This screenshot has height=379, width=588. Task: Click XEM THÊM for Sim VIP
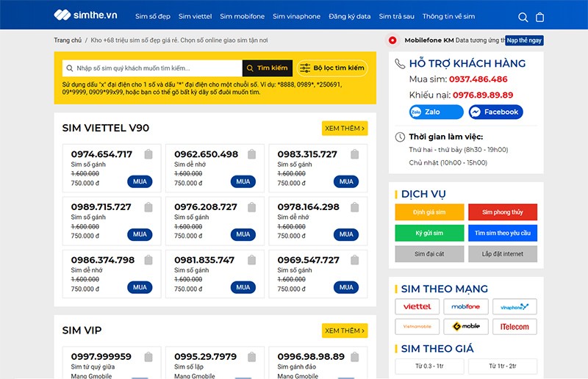pos(345,331)
